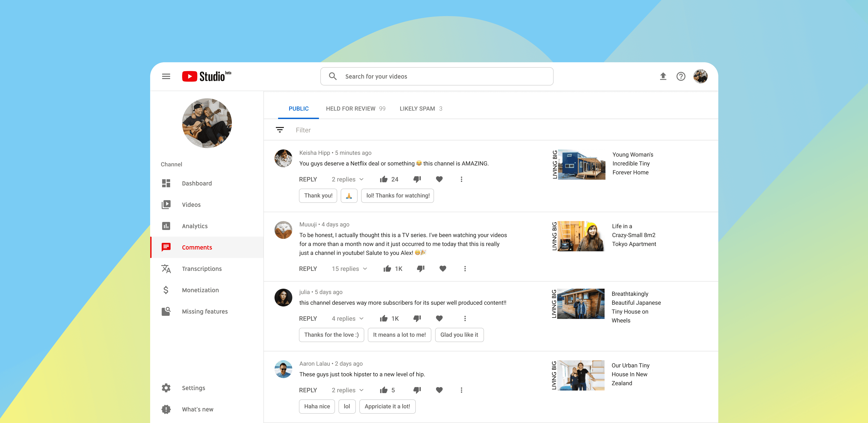Expand 15 replies on Muuuji's comment

(349, 268)
